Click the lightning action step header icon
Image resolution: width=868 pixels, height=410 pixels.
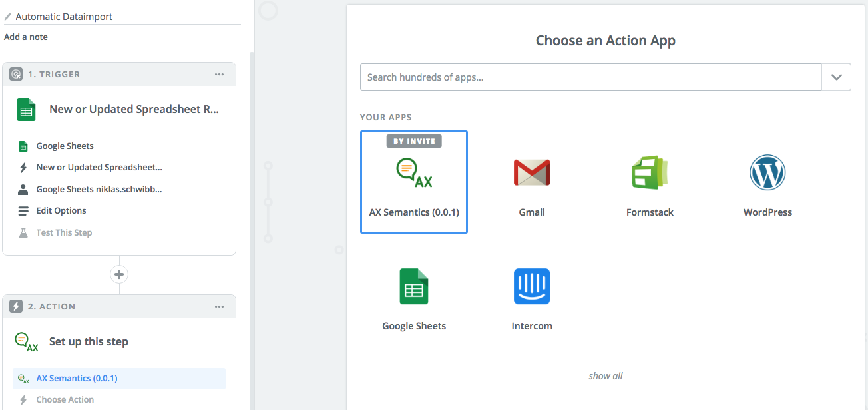(x=16, y=307)
